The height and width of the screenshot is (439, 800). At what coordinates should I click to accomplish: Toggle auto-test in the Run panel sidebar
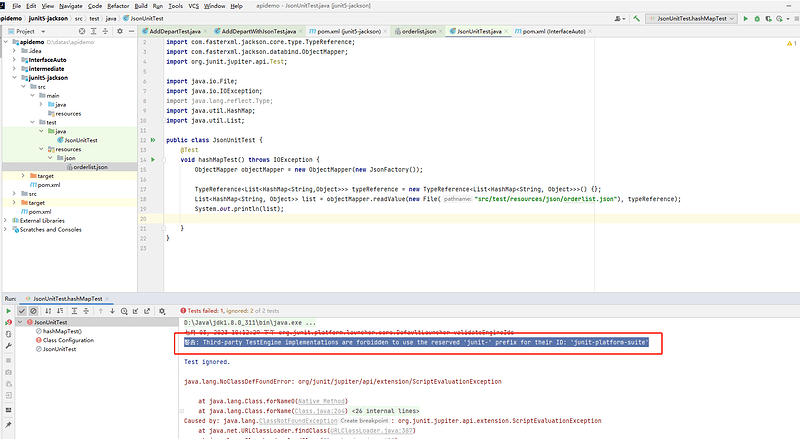(8, 334)
